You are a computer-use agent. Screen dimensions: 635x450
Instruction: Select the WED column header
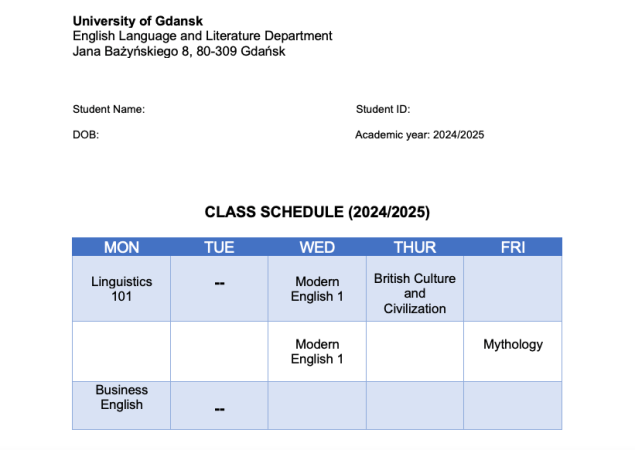pyautogui.click(x=317, y=247)
